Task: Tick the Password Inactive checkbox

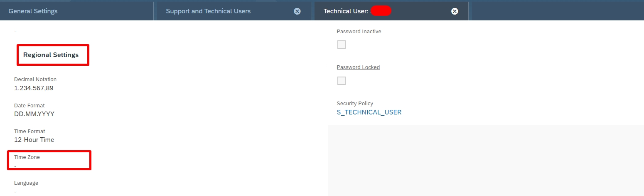Action: click(342, 45)
